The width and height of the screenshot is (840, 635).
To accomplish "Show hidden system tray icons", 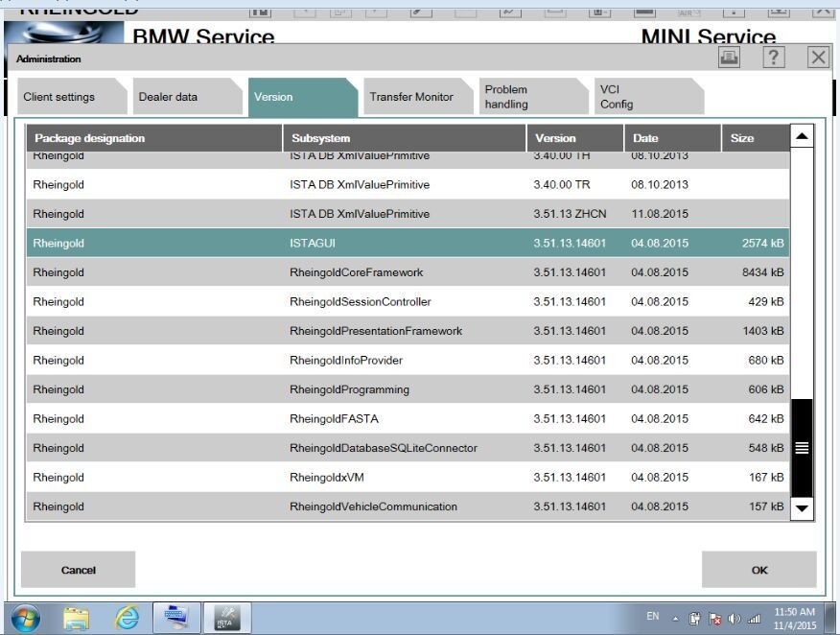I will point(676,618).
